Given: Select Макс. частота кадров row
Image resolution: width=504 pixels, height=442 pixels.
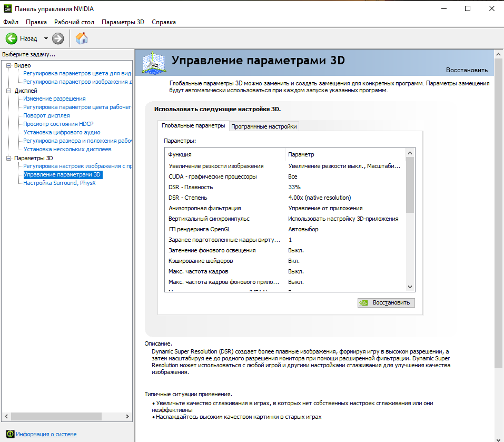Looking at the screenshot, I should tap(285, 272).
